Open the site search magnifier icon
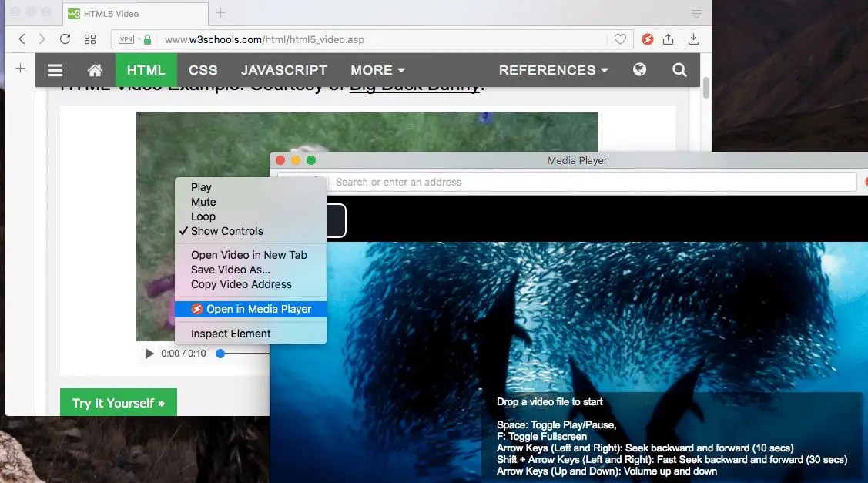This screenshot has height=483, width=868. click(679, 70)
